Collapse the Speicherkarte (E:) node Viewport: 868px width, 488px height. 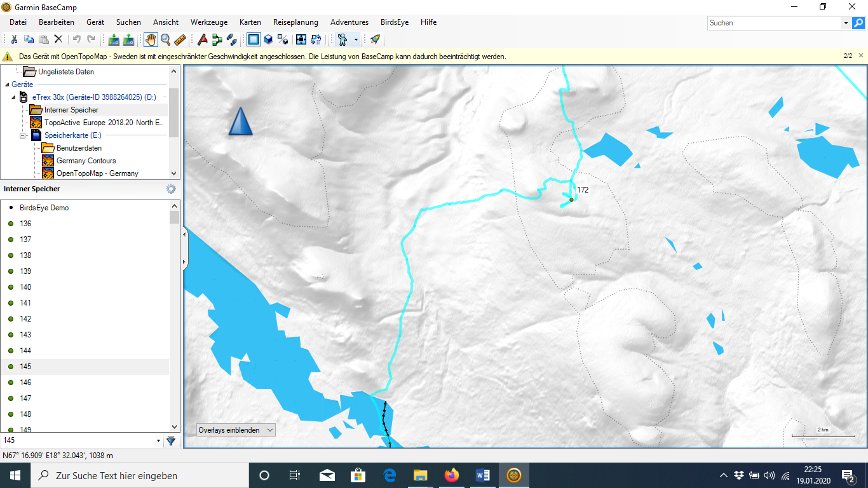pyautogui.click(x=22, y=135)
